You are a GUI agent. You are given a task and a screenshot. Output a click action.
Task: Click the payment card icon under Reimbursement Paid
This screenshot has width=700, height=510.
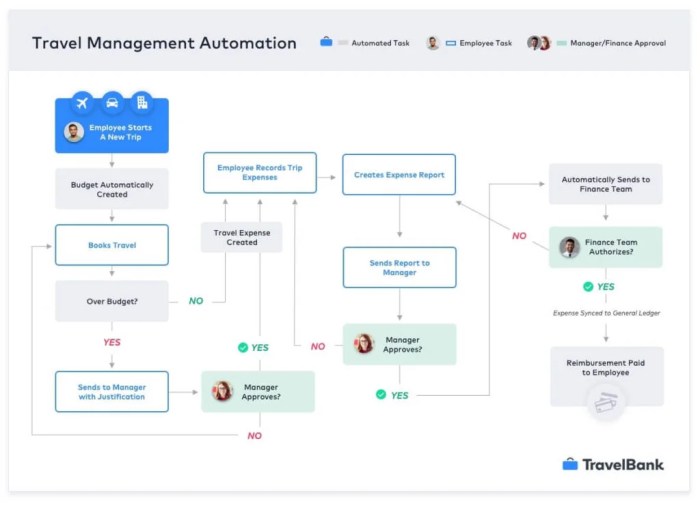click(x=606, y=401)
